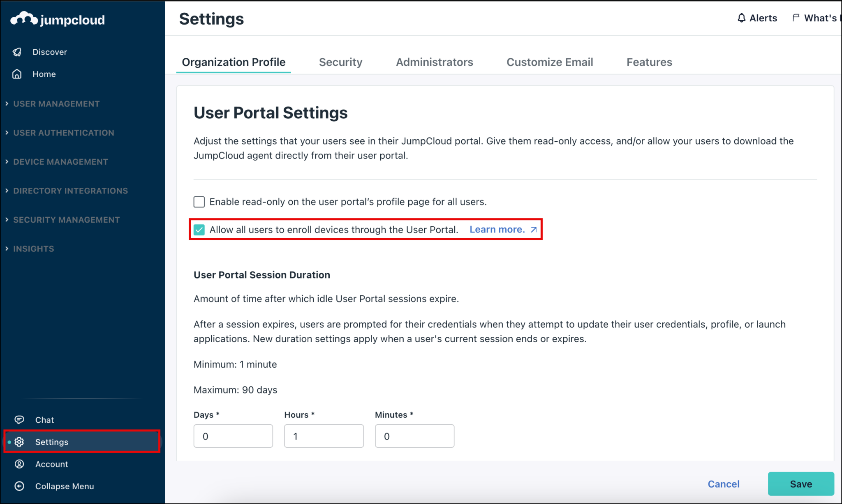Viewport: 842px width, 504px height.
Task: Disable device enrollment through the User Portal
Action: click(x=199, y=230)
